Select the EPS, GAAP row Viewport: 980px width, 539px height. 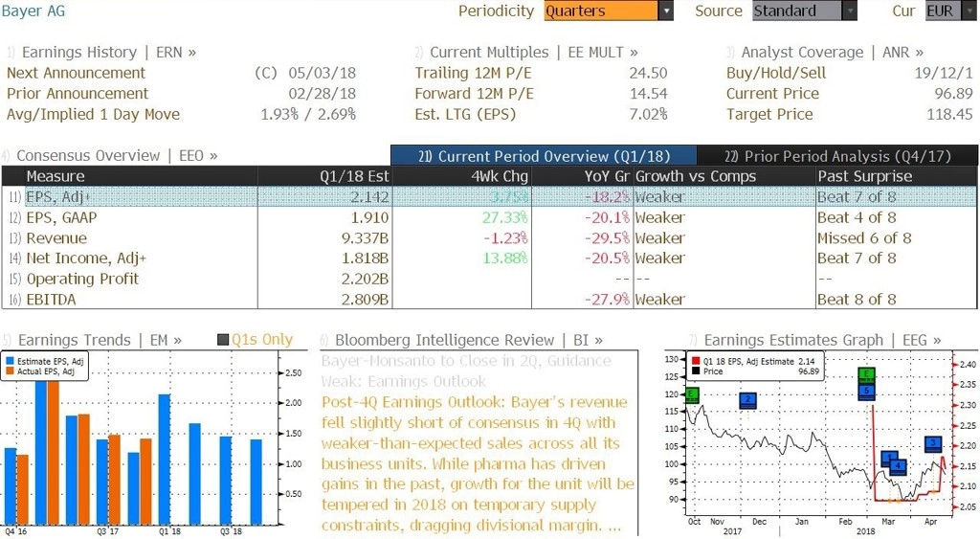[x=489, y=217]
